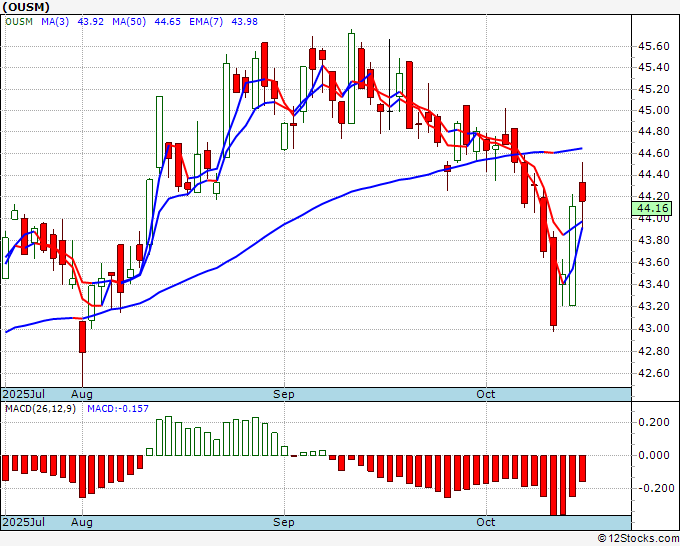This screenshot has height=546, width=680.
Task: Click the 44.60 price axis label
Action: (x=653, y=154)
